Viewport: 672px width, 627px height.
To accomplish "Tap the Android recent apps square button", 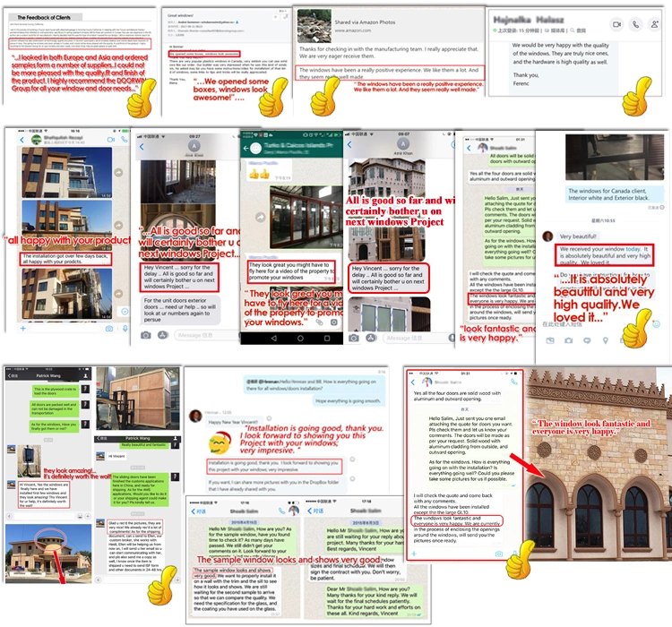I will (327, 339).
